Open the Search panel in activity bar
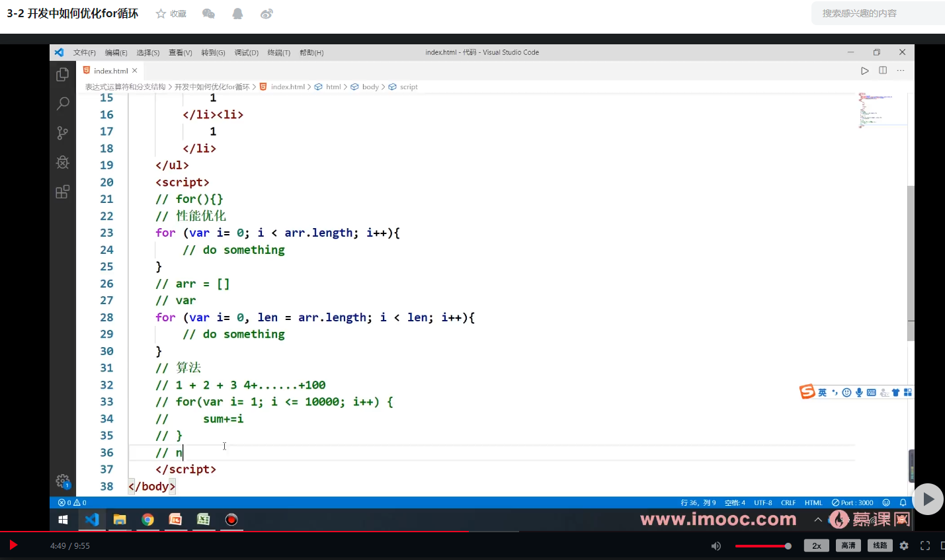The width and height of the screenshot is (945, 560). coord(63,104)
